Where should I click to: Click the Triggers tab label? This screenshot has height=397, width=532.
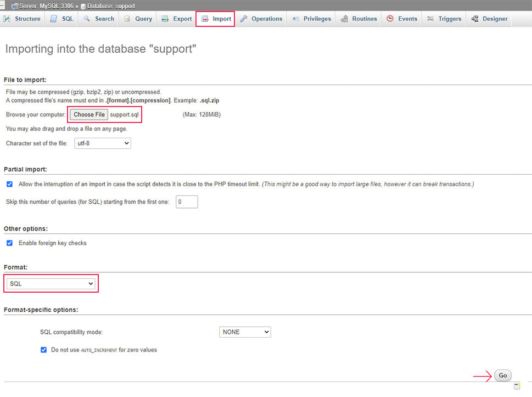[x=450, y=19]
